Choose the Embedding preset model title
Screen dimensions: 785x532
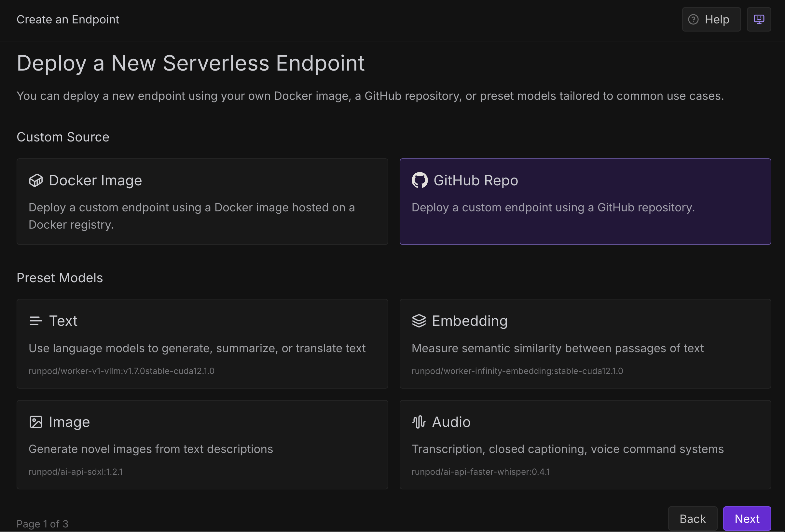[470, 321]
